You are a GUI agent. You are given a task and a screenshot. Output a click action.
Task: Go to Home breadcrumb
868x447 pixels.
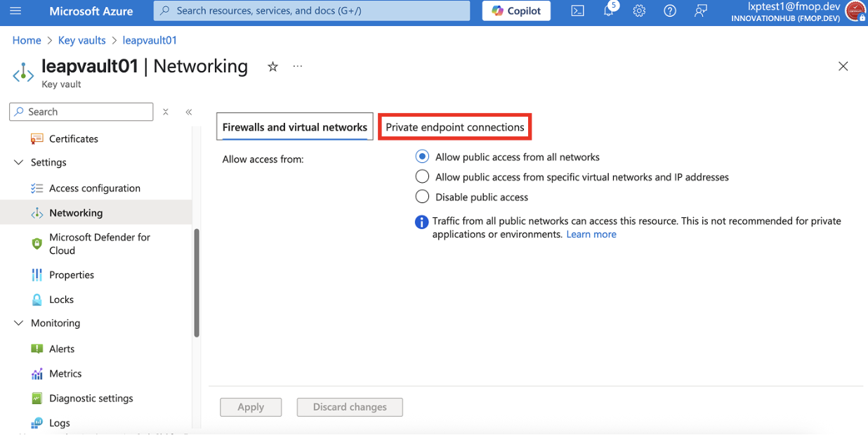(x=27, y=40)
